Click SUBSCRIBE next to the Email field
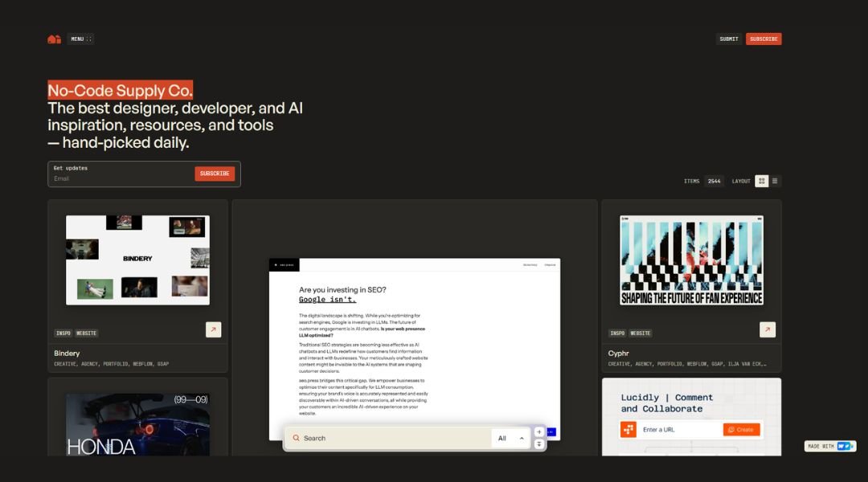Image resolution: width=868 pixels, height=482 pixels. [x=215, y=174]
